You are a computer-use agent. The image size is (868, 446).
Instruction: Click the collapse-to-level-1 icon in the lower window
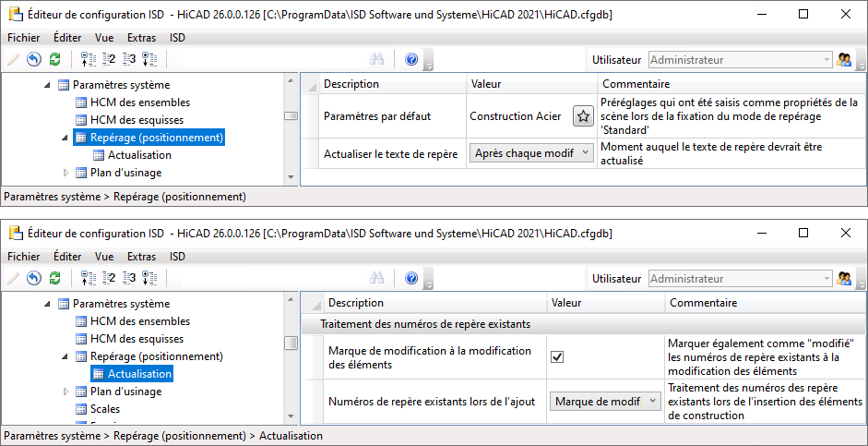pyautogui.click(x=89, y=278)
